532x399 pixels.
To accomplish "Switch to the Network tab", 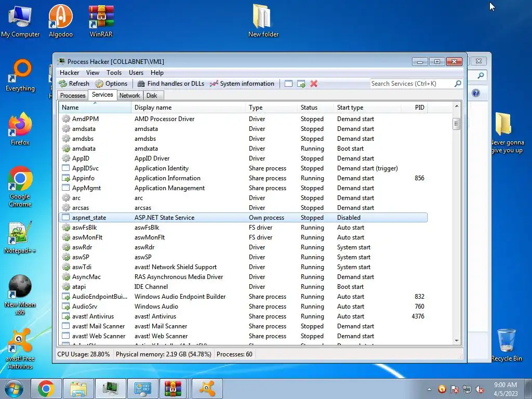I will [129, 96].
